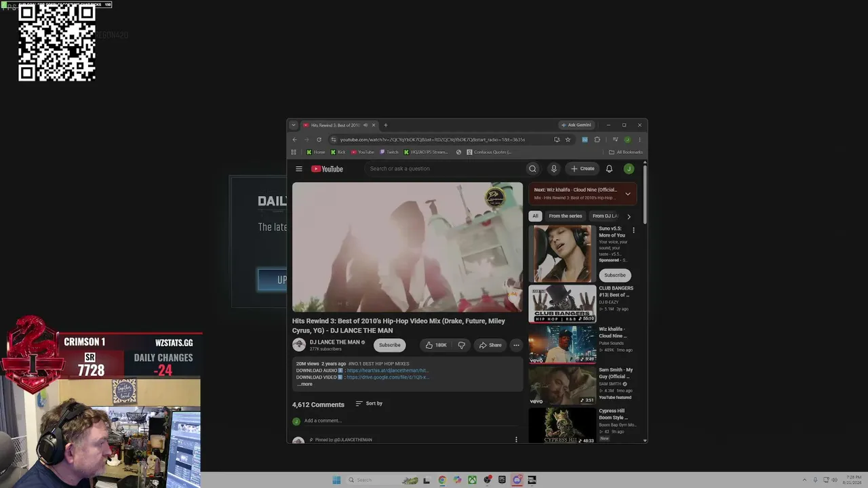This screenshot has width=868, height=488.
Task: Open the Chrome apps grid in bookmarks bar
Action: [x=294, y=152]
